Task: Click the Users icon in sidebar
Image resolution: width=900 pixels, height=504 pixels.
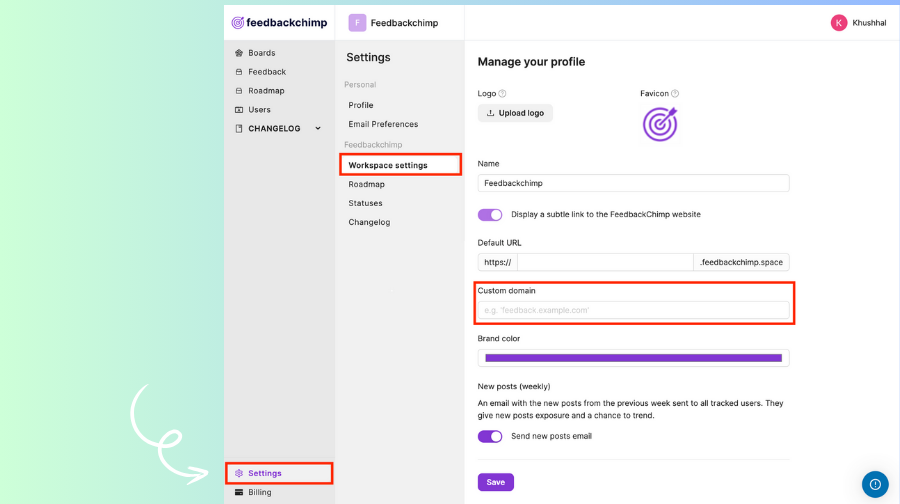Action: tap(238, 110)
